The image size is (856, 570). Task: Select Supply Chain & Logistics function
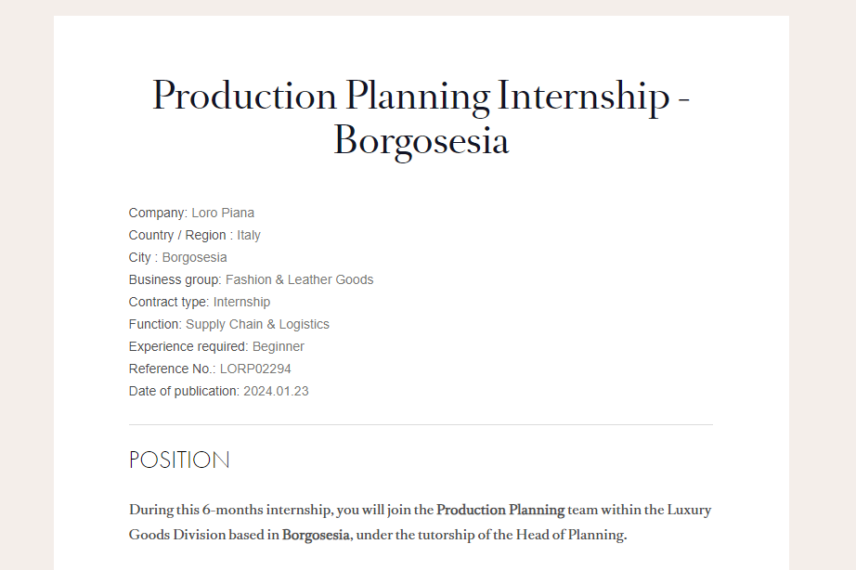[x=257, y=324]
